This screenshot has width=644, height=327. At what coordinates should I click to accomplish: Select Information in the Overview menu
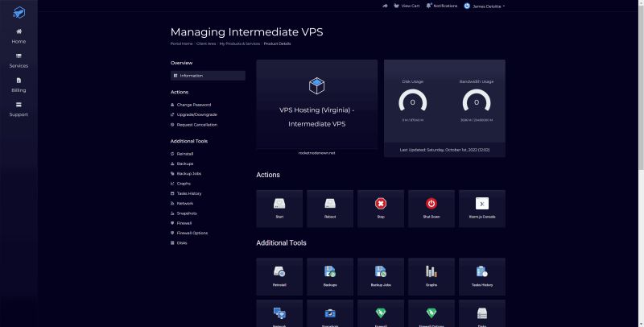click(208, 76)
